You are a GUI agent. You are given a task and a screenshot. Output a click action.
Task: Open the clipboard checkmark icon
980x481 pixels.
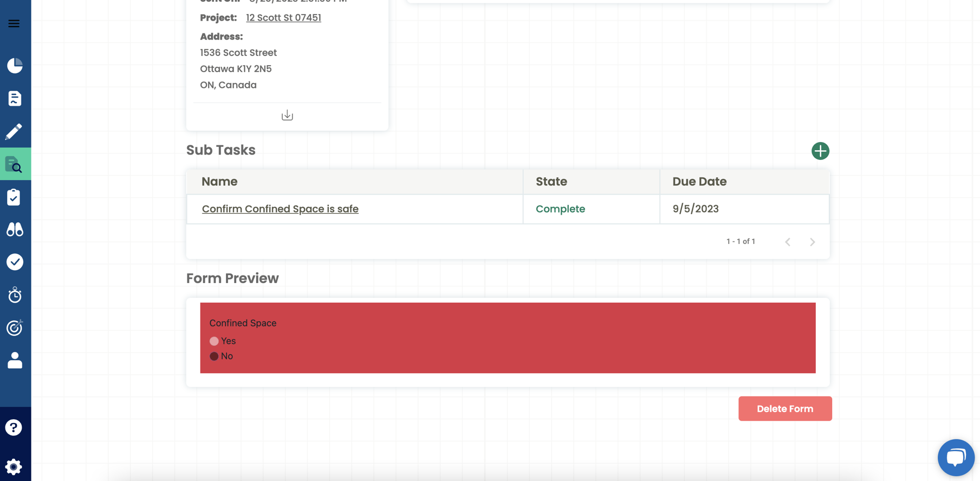[14, 197]
